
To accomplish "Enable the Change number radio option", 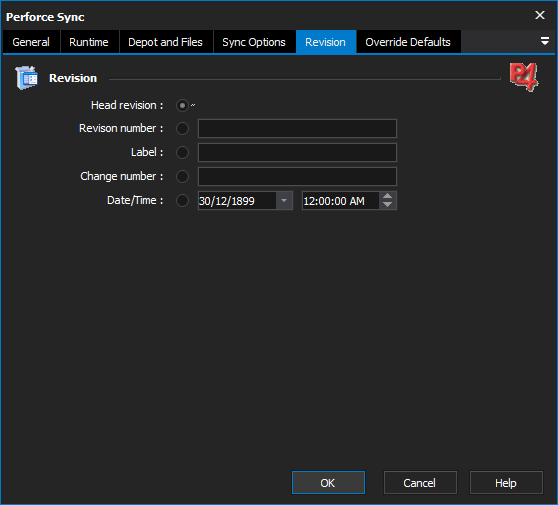I will tap(182, 177).
